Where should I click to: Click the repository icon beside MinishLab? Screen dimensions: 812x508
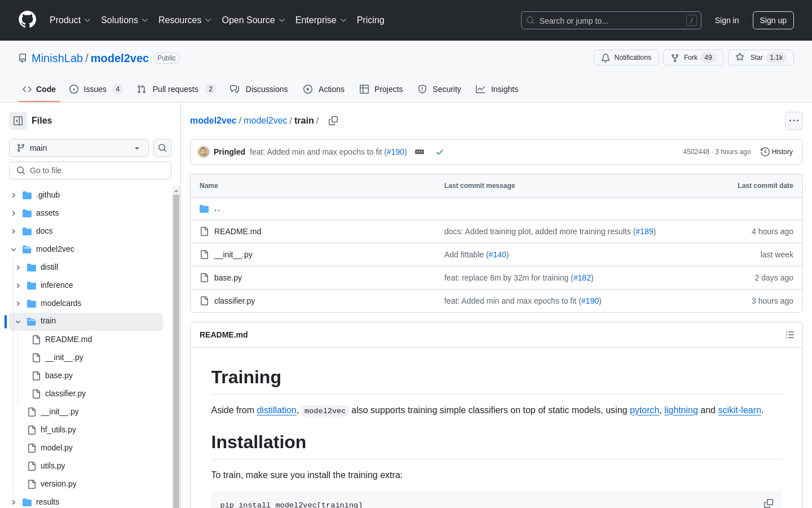tap(23, 58)
